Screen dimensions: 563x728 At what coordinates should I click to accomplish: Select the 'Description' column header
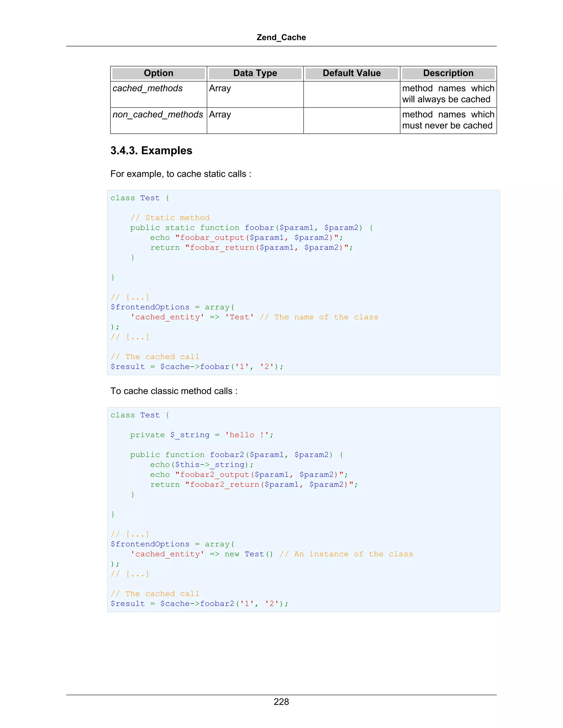click(448, 73)
